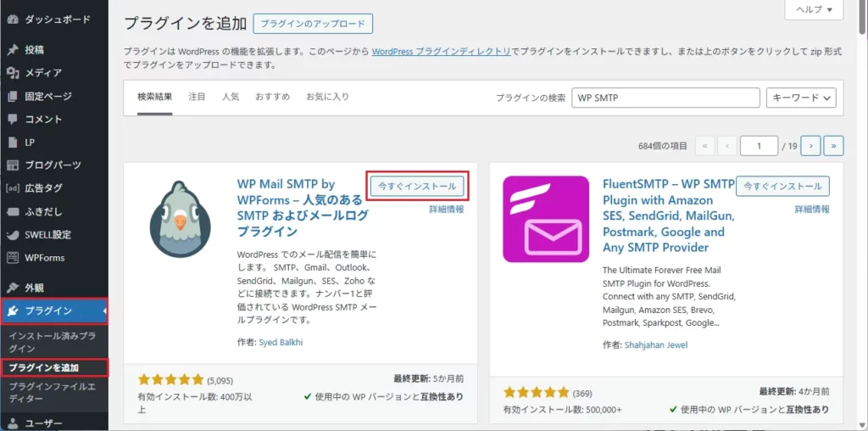Click the 外観 paintbrush icon
Viewport: 868px width, 431px height.
[13, 288]
